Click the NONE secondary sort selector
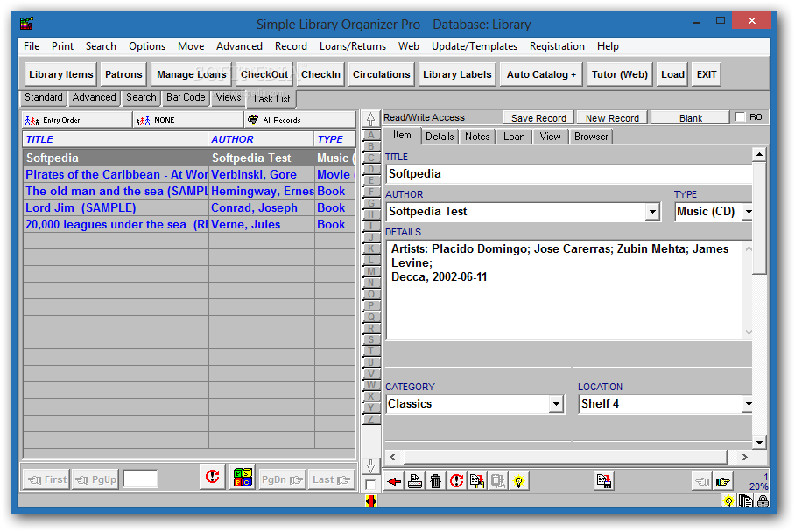The width and height of the screenshot is (795, 532). [x=188, y=120]
